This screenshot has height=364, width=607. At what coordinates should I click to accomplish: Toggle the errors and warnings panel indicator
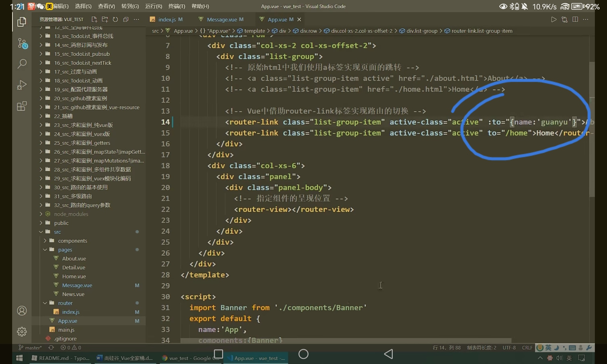click(71, 348)
